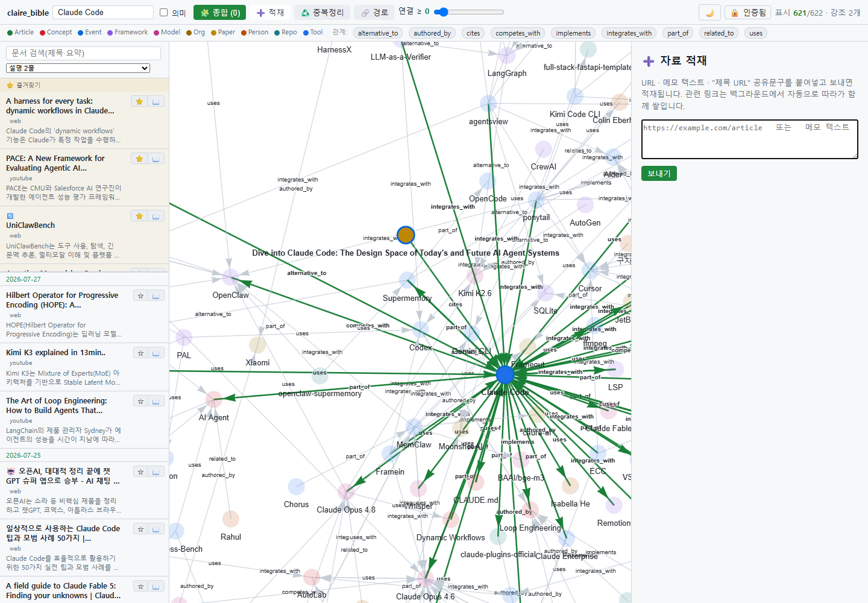Image resolution: width=868 pixels, height=603 pixels.
Task: Click the green 종합 (0) button
Action: [x=219, y=13]
